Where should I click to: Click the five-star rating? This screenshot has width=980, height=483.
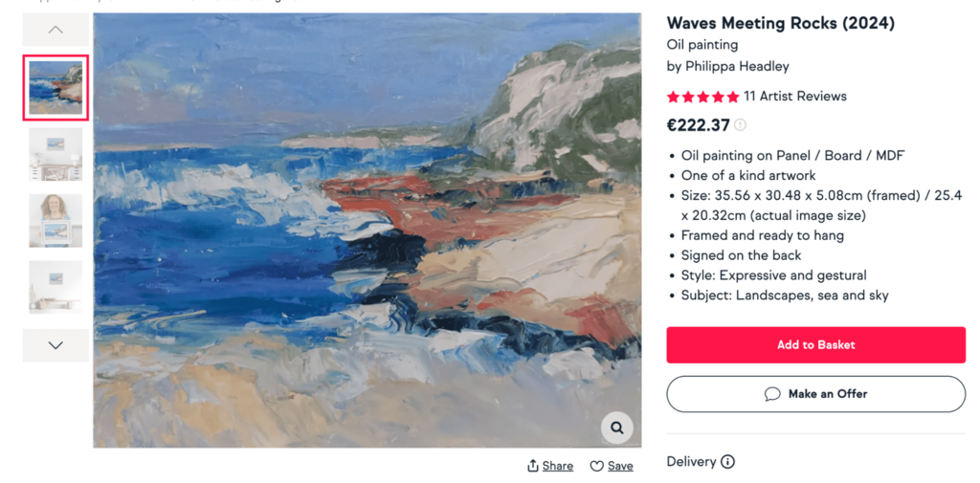click(702, 97)
